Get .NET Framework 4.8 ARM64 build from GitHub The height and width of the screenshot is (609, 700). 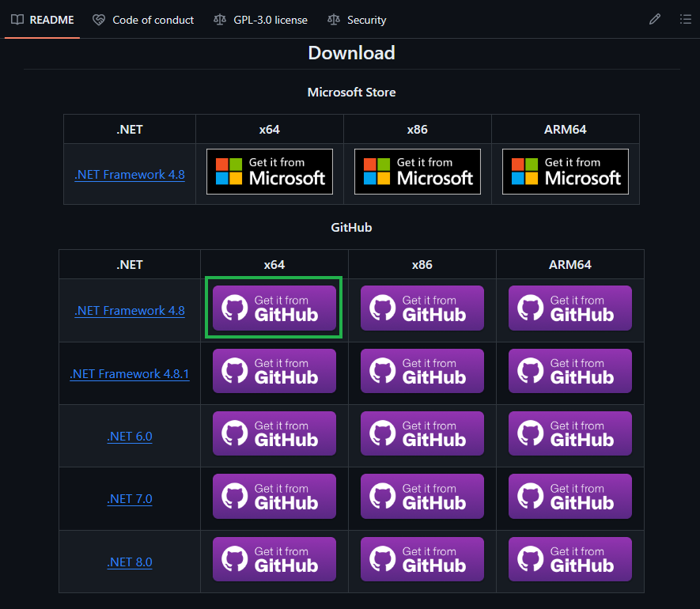click(x=570, y=308)
